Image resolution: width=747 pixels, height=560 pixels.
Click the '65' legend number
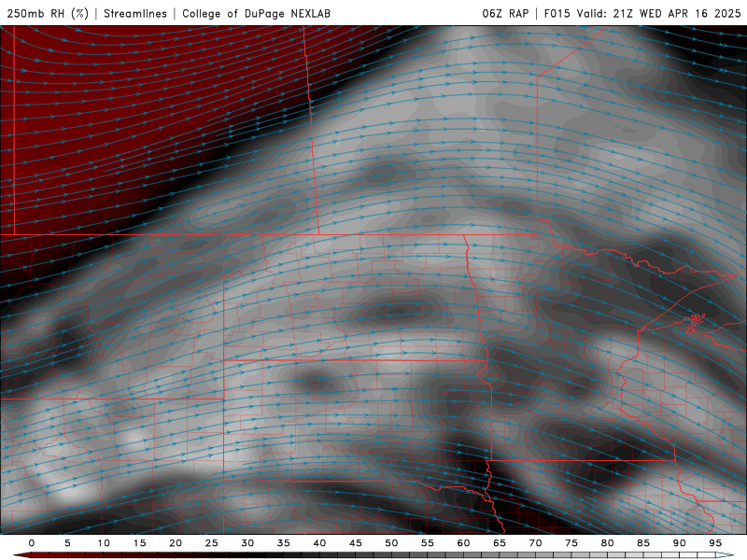tap(500, 543)
